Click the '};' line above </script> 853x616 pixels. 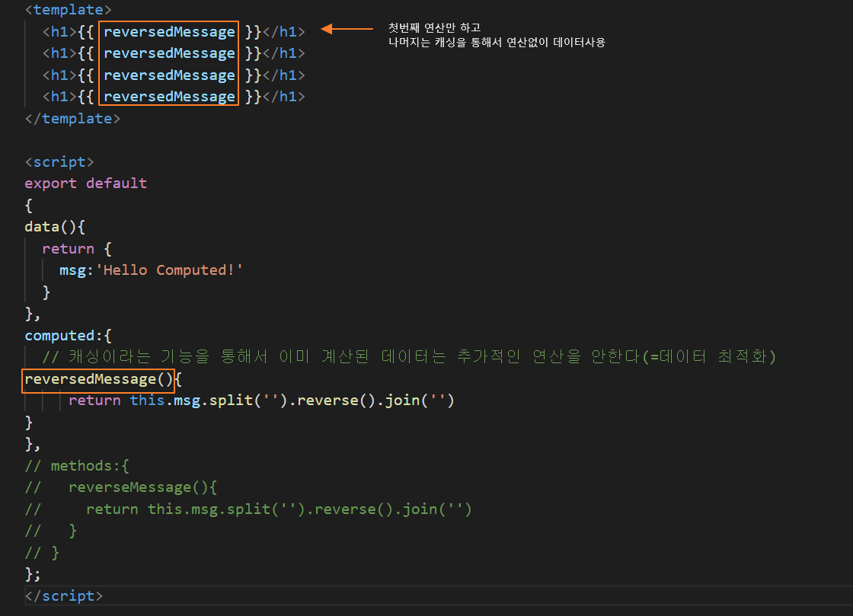tap(33, 574)
